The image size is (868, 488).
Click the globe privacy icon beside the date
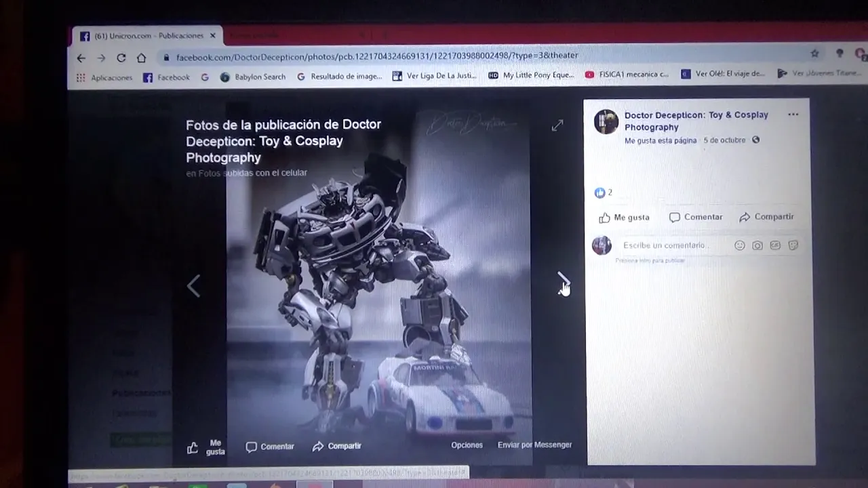[x=755, y=140]
